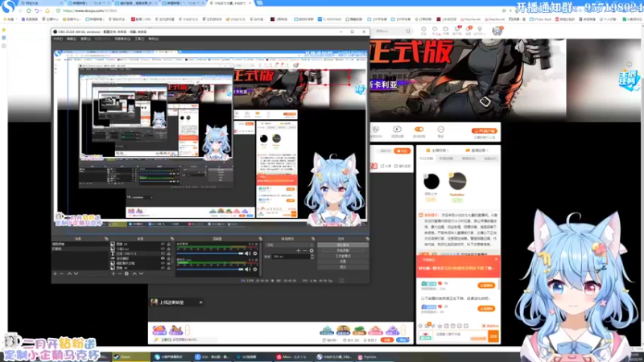Click the Douyu user avatar
Screen dimensions: 644x362
[497, 31]
